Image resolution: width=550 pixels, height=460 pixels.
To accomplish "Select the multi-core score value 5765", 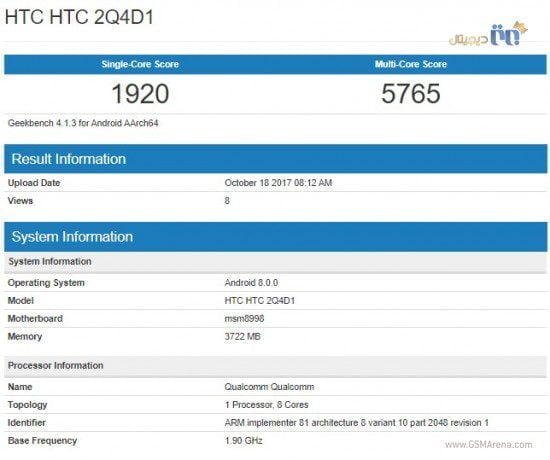I will (x=411, y=94).
